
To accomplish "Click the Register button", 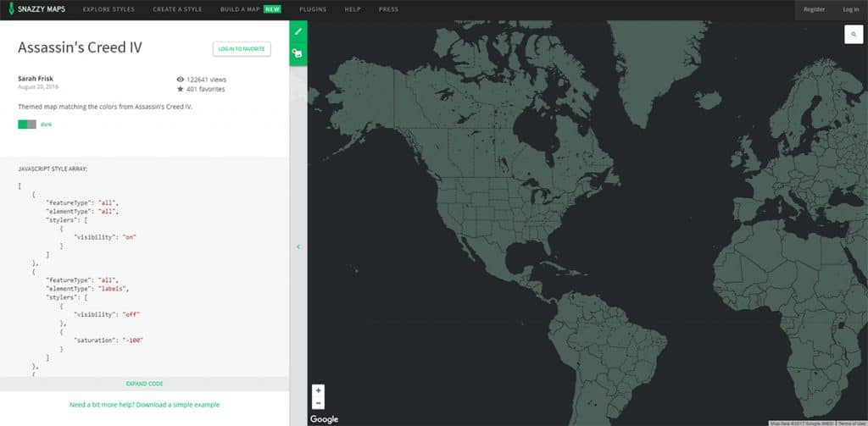I will click(815, 9).
